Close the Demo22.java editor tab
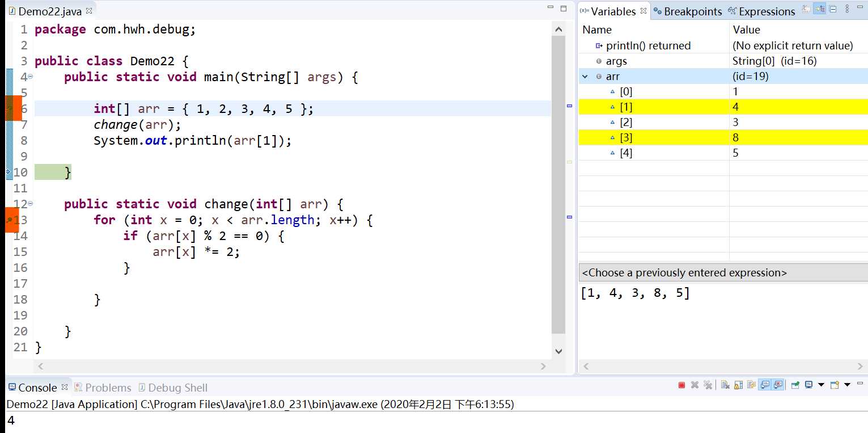Viewport: 868px width, 433px height. coord(89,11)
